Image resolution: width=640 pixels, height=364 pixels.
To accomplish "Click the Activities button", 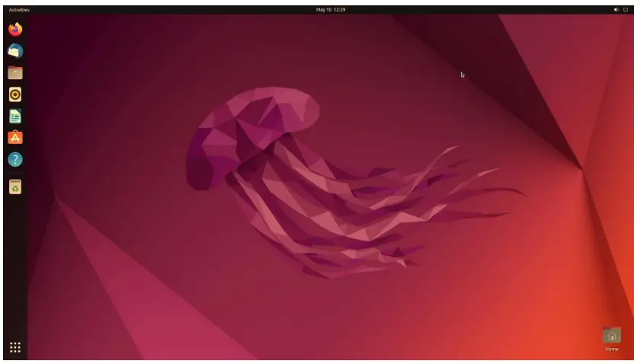I will coord(19,10).
